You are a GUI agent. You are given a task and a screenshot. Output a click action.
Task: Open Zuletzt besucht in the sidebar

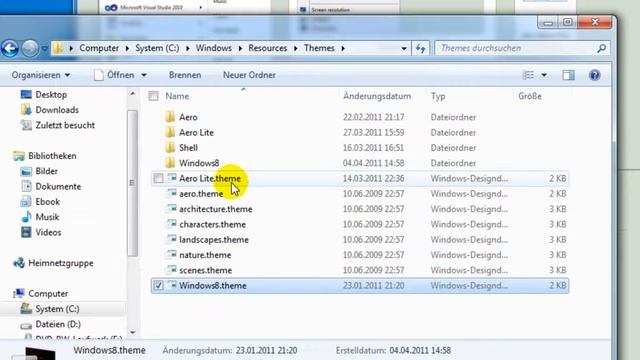pyautogui.click(x=58, y=125)
